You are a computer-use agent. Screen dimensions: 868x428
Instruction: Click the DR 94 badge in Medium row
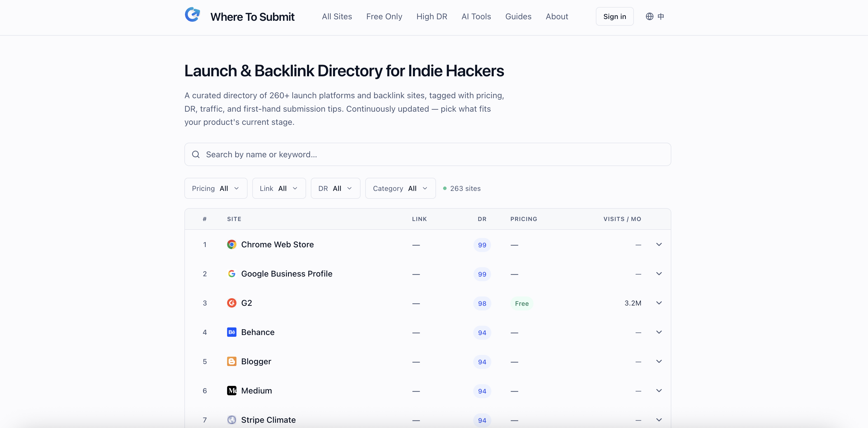point(482,391)
